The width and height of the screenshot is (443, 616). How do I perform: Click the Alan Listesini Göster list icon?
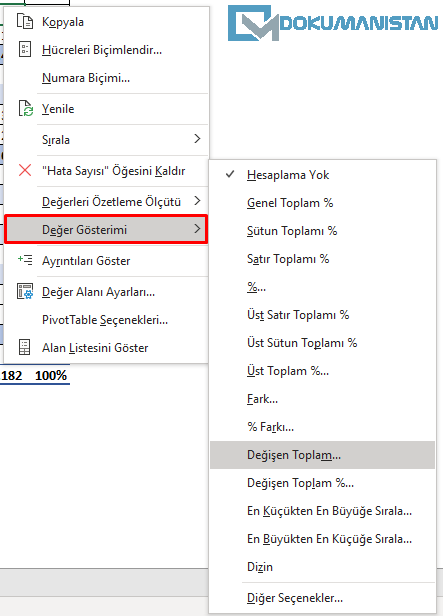click(x=24, y=347)
